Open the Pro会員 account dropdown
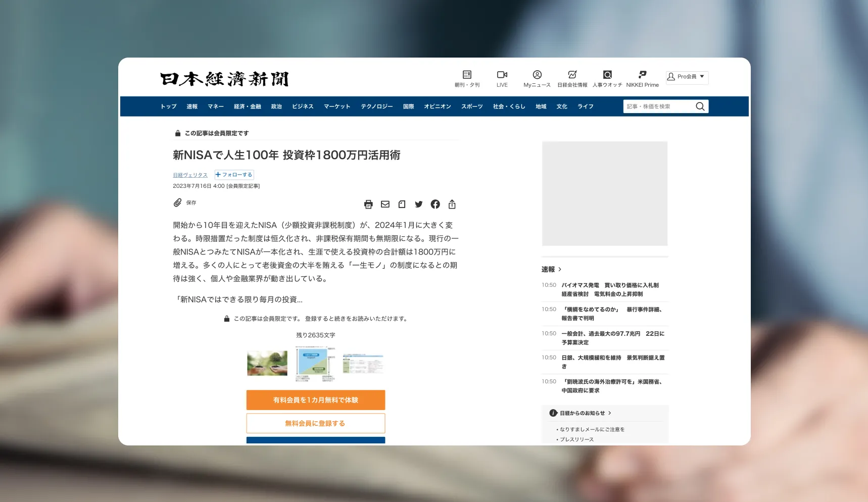The image size is (868, 502). point(687,77)
